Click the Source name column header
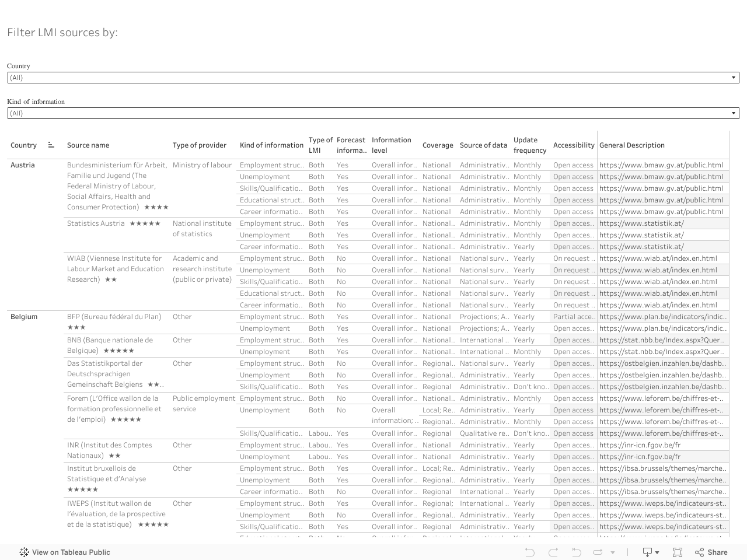 click(88, 145)
